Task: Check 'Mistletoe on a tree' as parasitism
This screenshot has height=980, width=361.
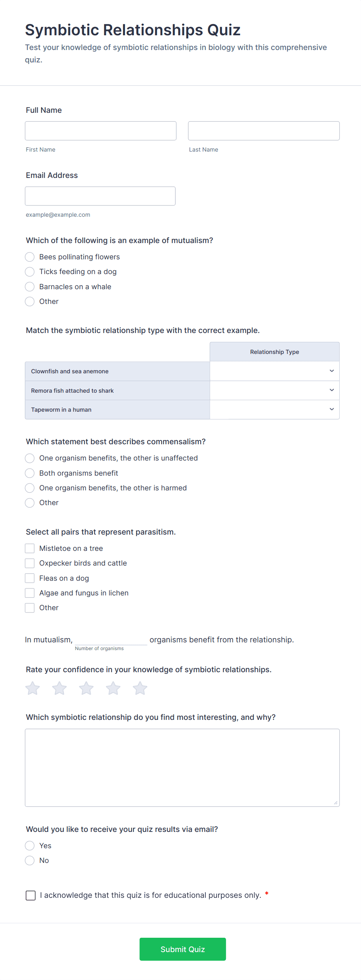Action: pyautogui.click(x=30, y=548)
